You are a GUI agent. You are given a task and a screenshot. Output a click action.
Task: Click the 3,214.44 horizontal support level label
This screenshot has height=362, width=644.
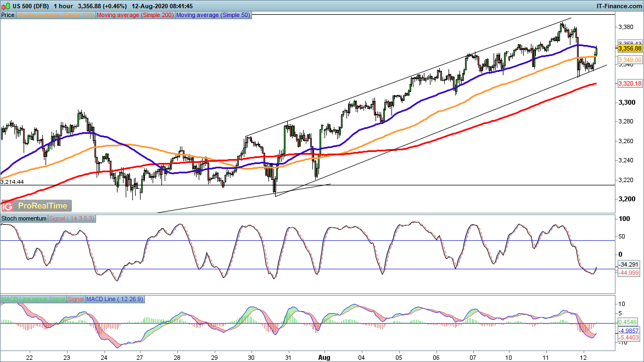coord(12,181)
